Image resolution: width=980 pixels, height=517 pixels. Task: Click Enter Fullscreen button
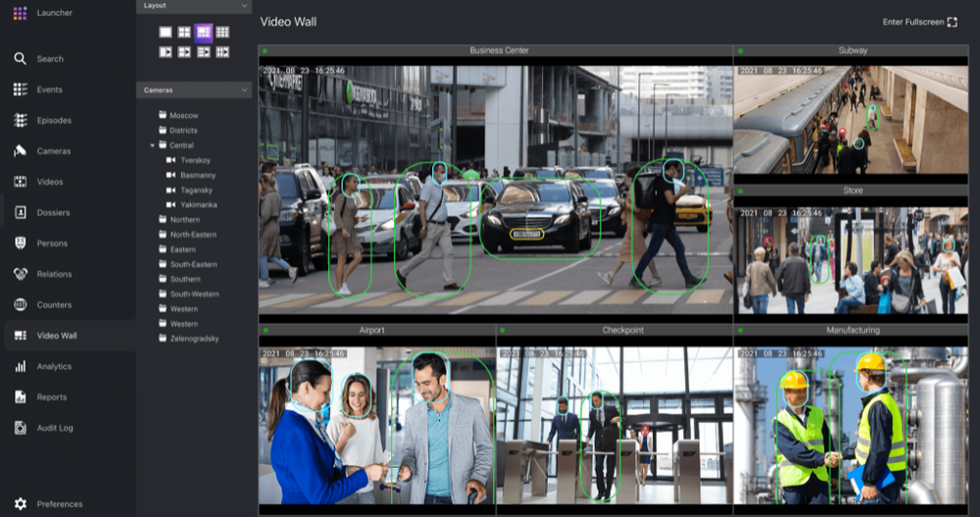point(919,22)
